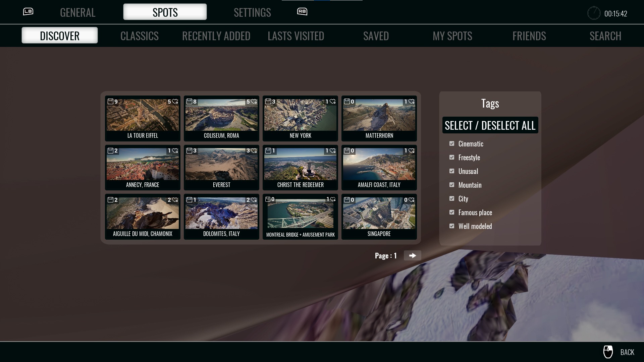Uncheck the Well modeled tag
Screen dimensions: 644x362
452,226
